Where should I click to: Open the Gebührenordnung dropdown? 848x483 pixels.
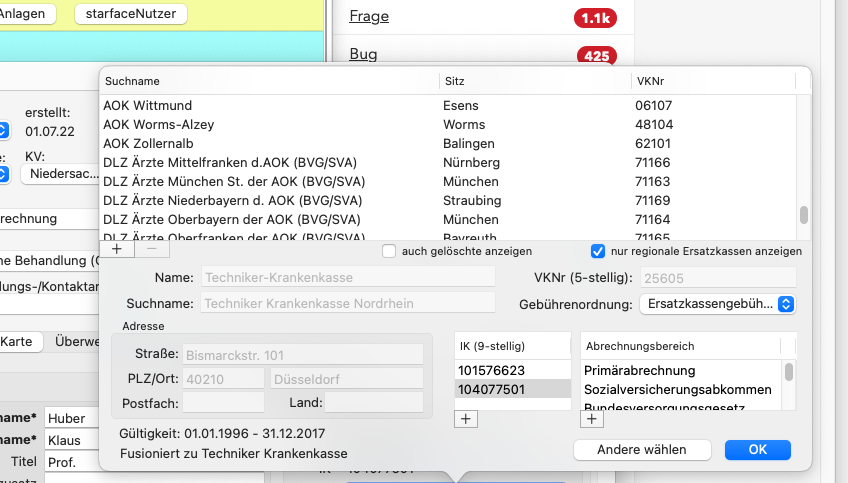point(717,304)
